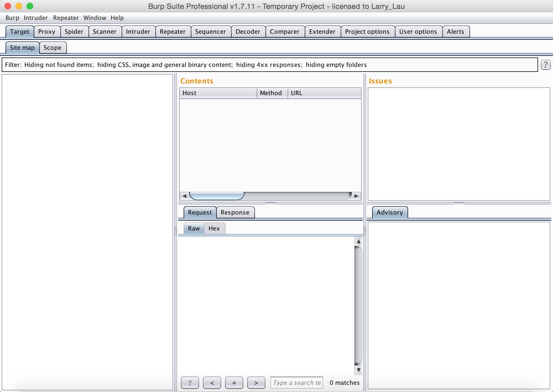Open the Repeater menu in menu bar

[x=66, y=18]
